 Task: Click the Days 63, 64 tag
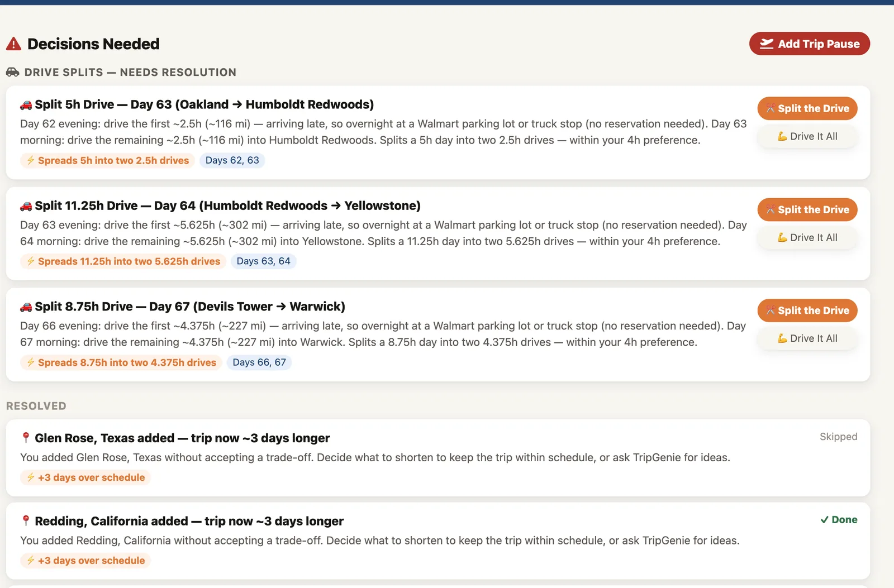(x=263, y=261)
